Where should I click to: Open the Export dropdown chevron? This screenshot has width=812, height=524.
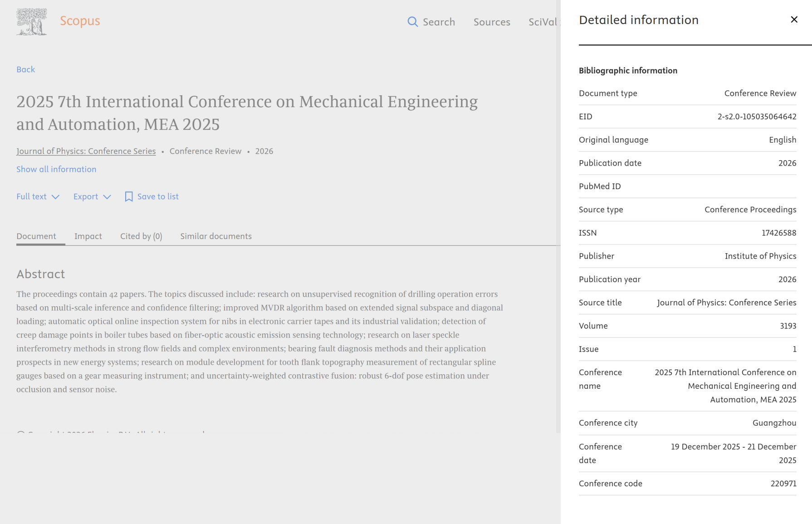coord(107,196)
